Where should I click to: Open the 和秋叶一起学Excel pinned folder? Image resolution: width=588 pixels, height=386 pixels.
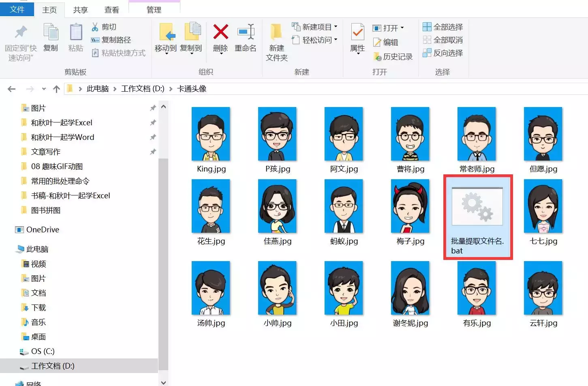(57, 122)
